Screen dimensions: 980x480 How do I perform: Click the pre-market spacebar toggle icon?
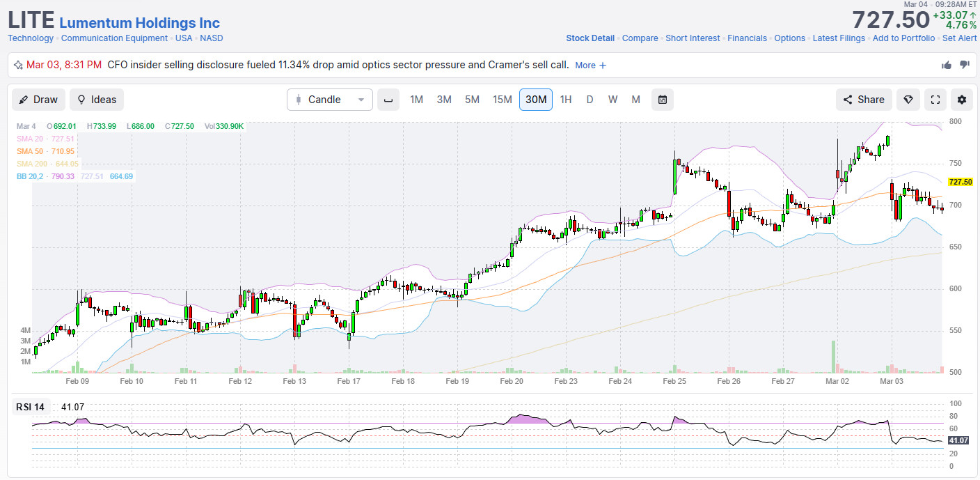coord(388,100)
